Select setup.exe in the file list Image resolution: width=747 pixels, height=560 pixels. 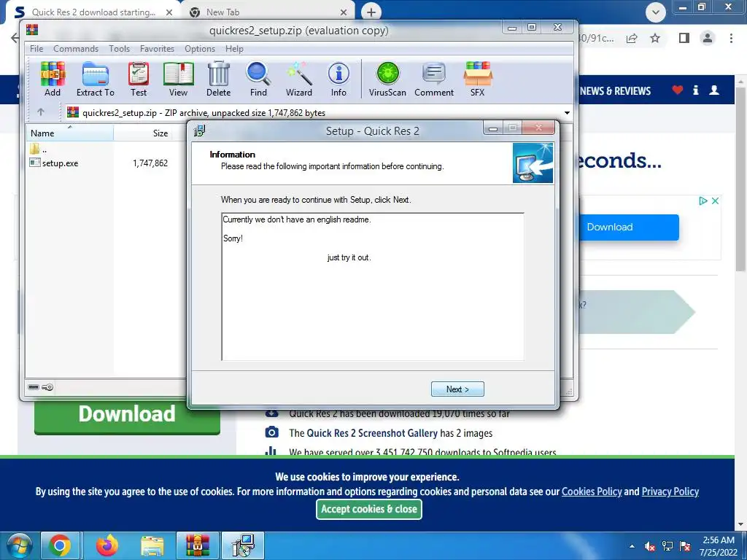[60, 163]
